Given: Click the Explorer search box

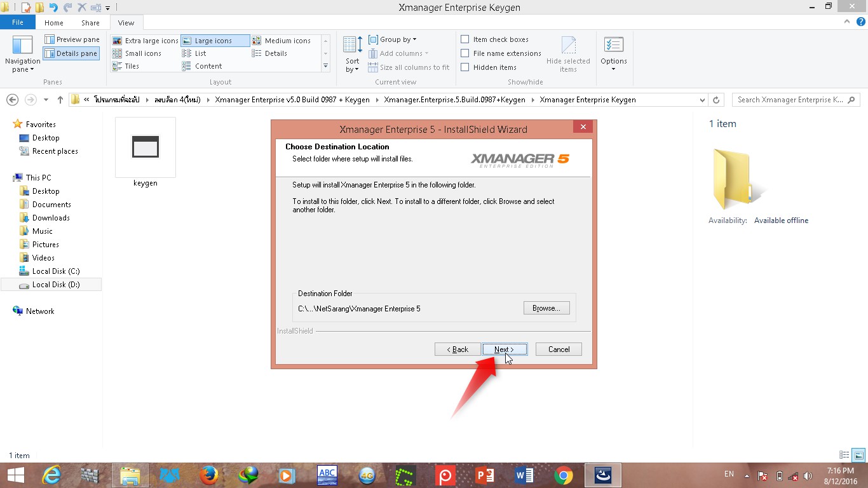Looking at the screenshot, I should (796, 100).
